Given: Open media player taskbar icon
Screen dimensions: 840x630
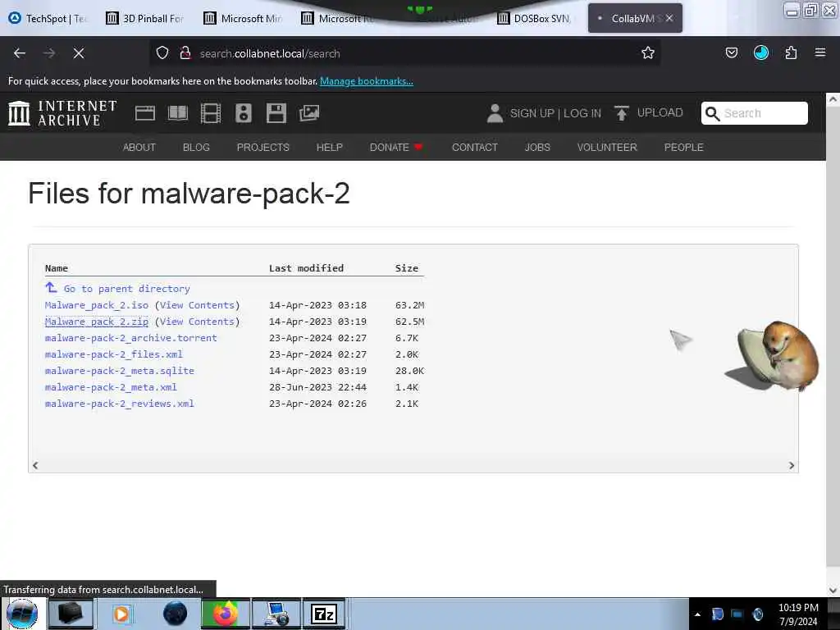Looking at the screenshot, I should pos(121,614).
